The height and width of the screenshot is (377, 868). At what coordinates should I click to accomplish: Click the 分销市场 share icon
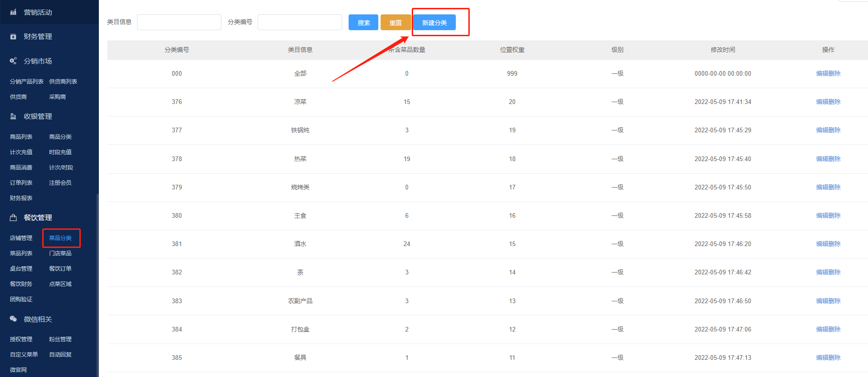13,61
